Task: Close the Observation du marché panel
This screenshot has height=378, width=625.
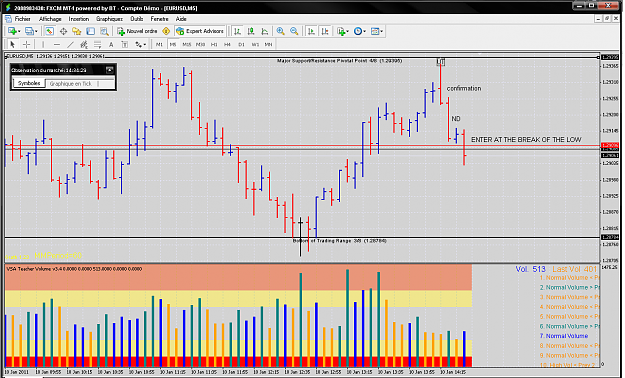Action: (x=109, y=70)
